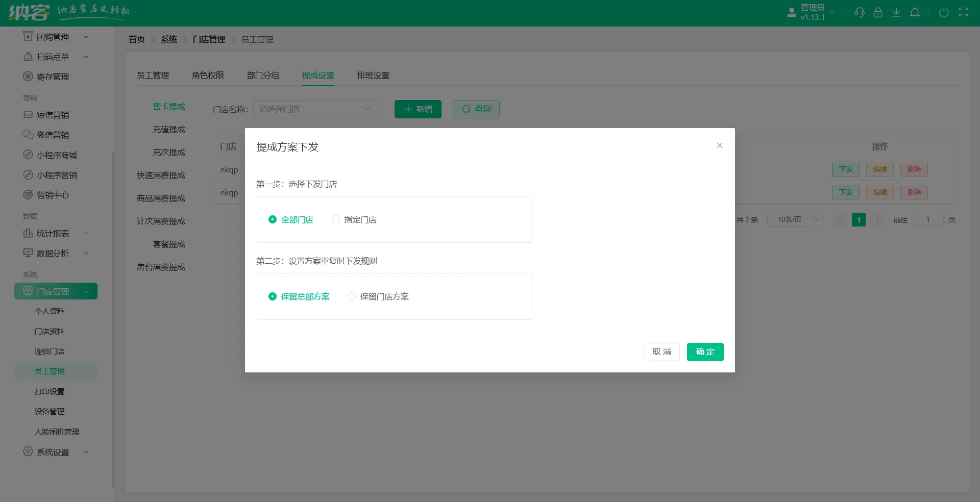Choose the 全部门店 option
Screen dimensions: 980x502
point(273,219)
